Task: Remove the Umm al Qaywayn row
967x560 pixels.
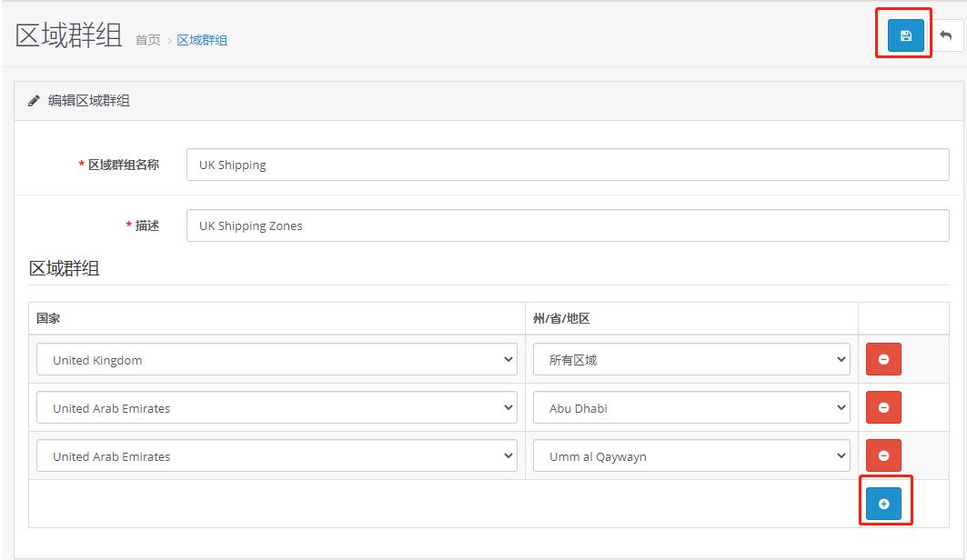Action: point(882,456)
